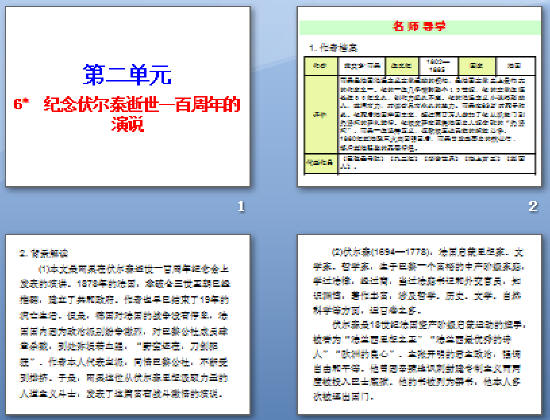Click the yellow 作者 header cell
This screenshot has width=550, height=420.
click(x=321, y=66)
